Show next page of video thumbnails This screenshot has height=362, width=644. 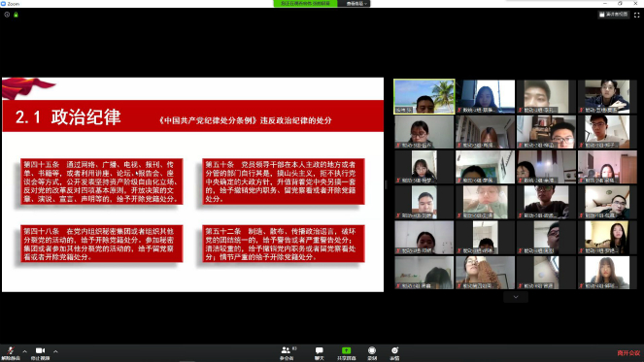(516, 297)
